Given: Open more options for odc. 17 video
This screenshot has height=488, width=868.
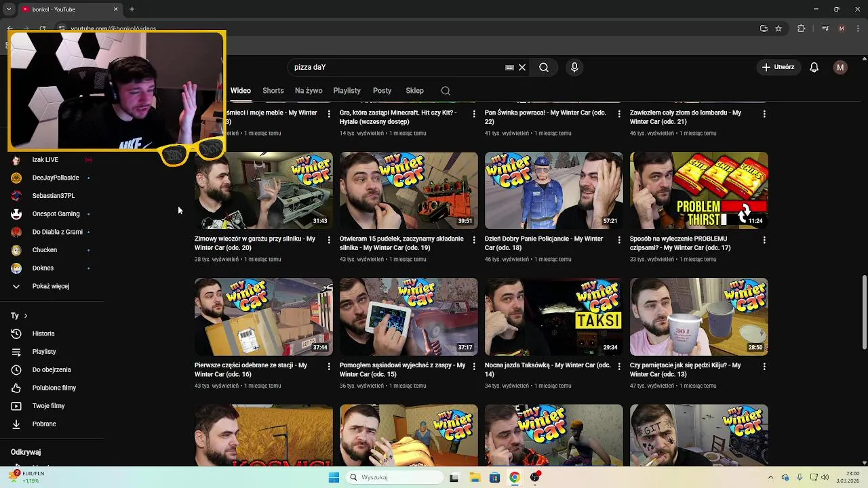Looking at the screenshot, I should click(x=764, y=240).
